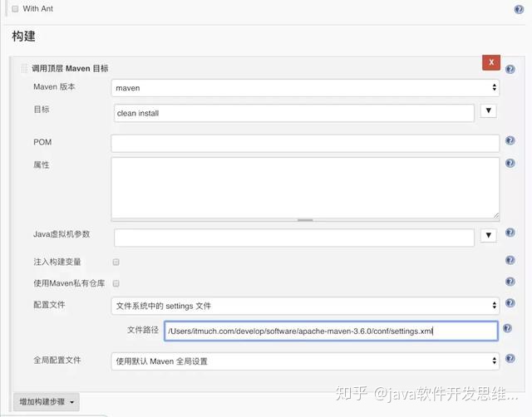Image resolution: width=532 pixels, height=417 pixels.
Task: Click into the POM input field
Action: click(x=305, y=144)
